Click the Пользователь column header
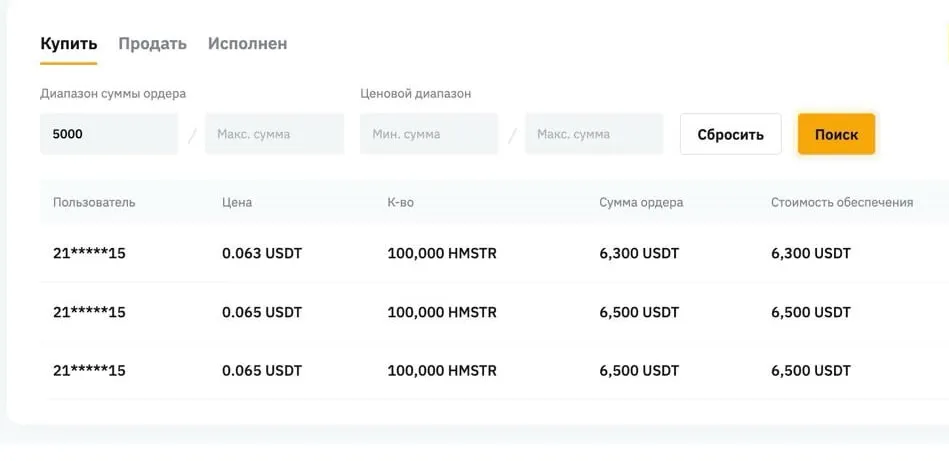 coord(94,202)
